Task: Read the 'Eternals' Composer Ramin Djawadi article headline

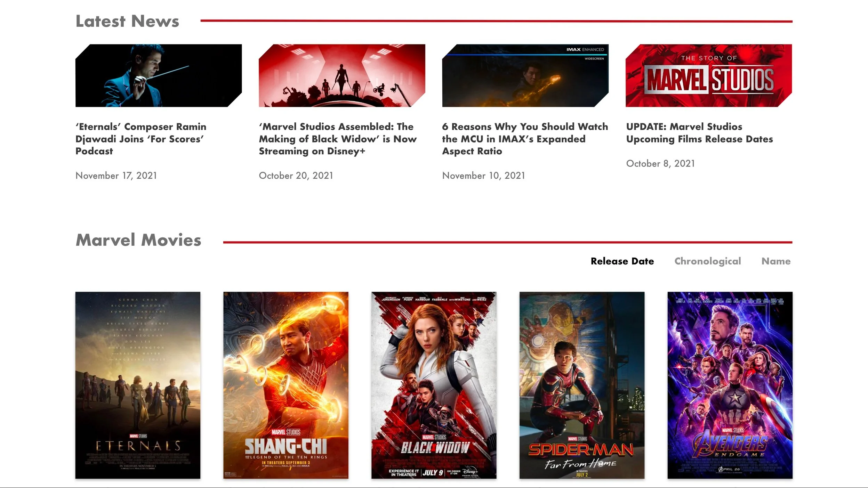Action: pyautogui.click(x=141, y=139)
